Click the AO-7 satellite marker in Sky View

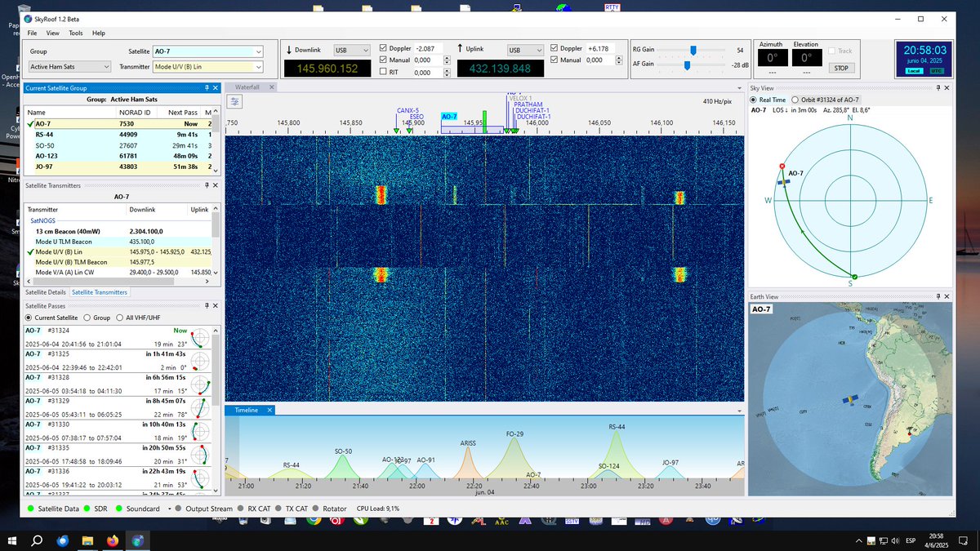tap(784, 180)
